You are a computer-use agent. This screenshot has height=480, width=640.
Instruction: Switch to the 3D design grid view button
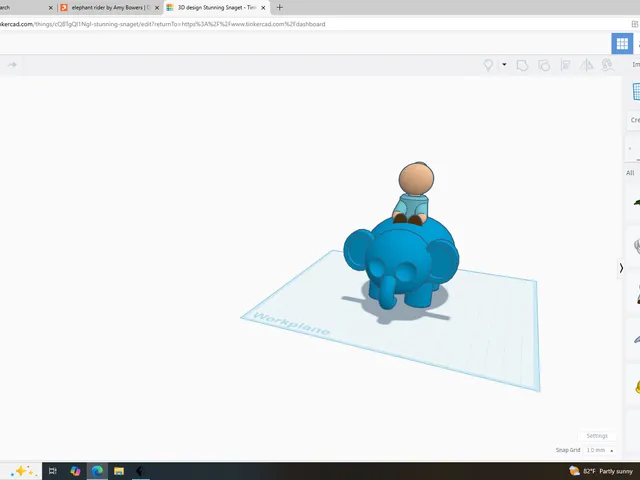[x=622, y=43]
